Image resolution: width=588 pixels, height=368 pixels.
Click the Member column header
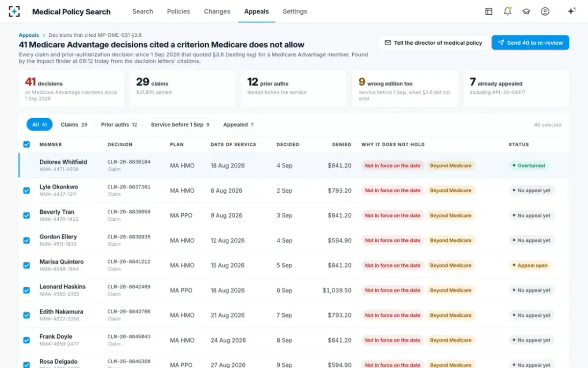tap(51, 145)
